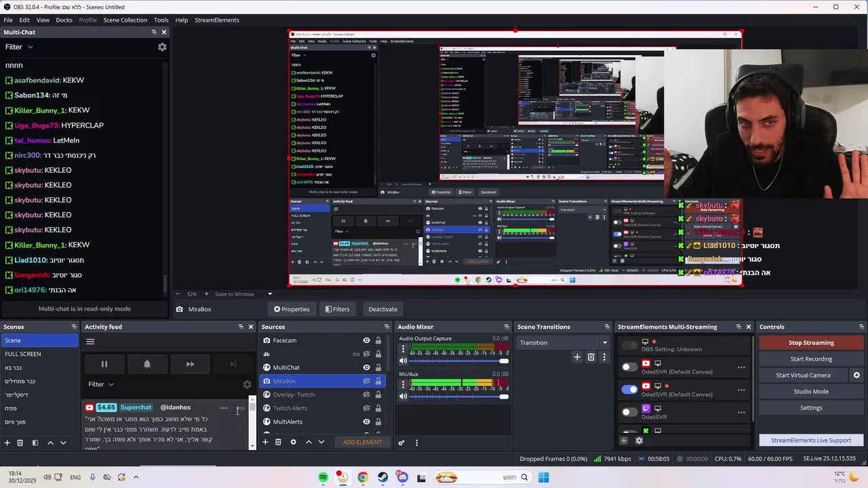Remove the scene transition
The width and height of the screenshot is (868, 488).
tap(591, 357)
